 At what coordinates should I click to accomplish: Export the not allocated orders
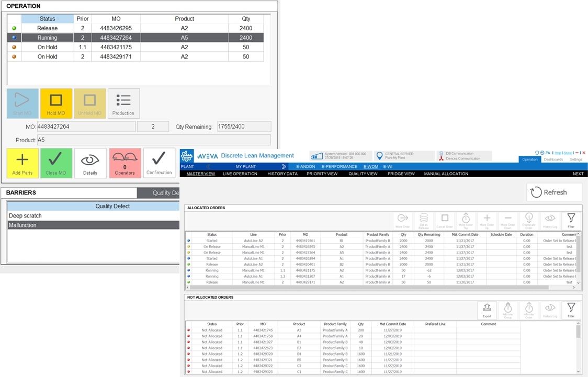487,310
